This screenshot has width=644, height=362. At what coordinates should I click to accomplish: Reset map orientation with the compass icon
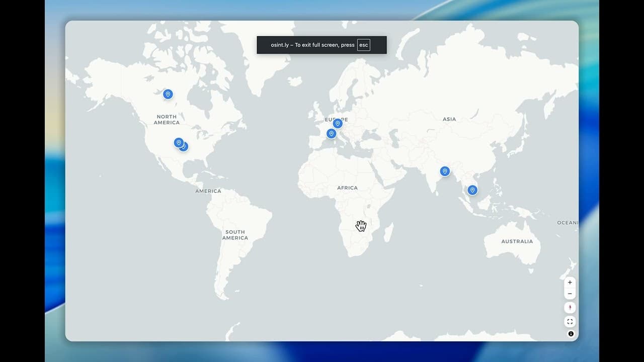[x=570, y=307]
